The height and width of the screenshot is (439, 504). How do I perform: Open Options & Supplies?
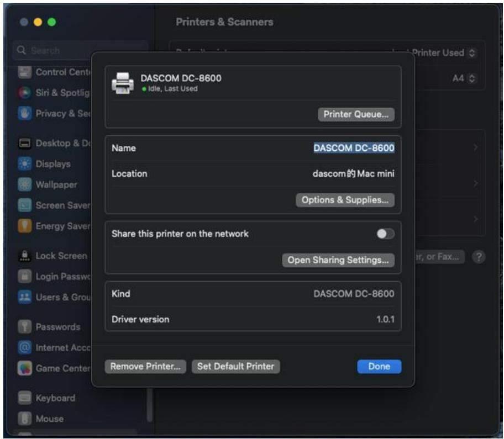345,200
